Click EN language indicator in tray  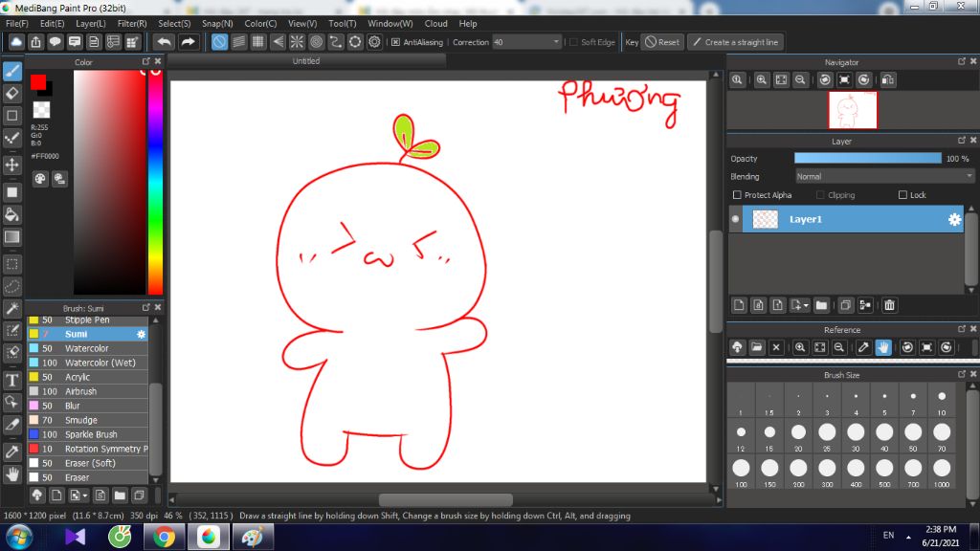tap(888, 536)
